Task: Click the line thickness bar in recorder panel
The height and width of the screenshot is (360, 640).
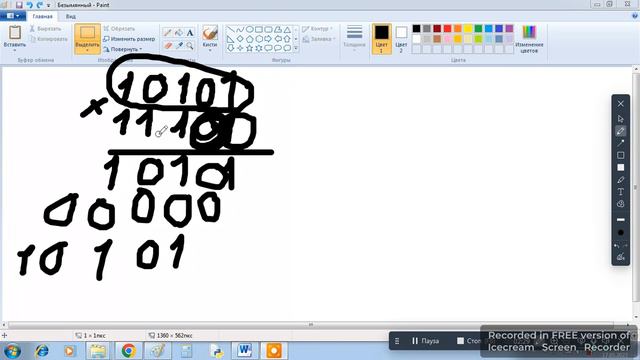Action: pyautogui.click(x=620, y=220)
